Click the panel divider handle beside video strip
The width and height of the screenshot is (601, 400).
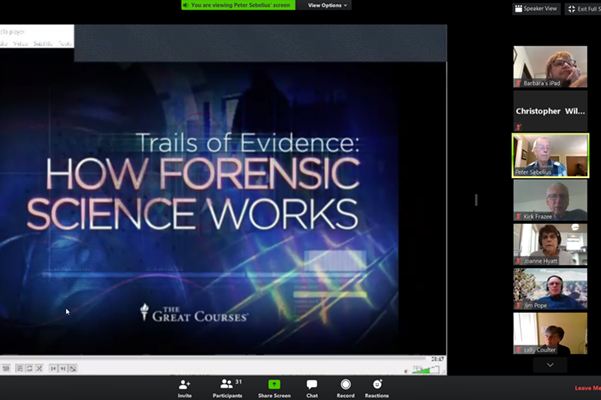click(x=476, y=200)
